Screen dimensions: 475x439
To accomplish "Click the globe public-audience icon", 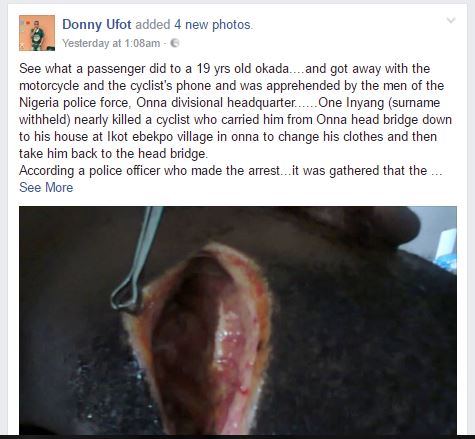I will pos(175,43).
